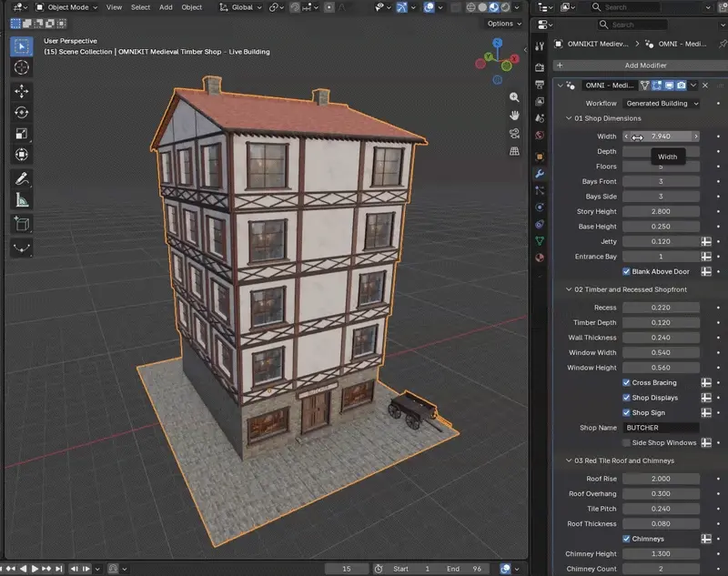The width and height of the screenshot is (728, 576).
Task: Enable the Side Shop Windows checkbox
Action: click(x=626, y=443)
